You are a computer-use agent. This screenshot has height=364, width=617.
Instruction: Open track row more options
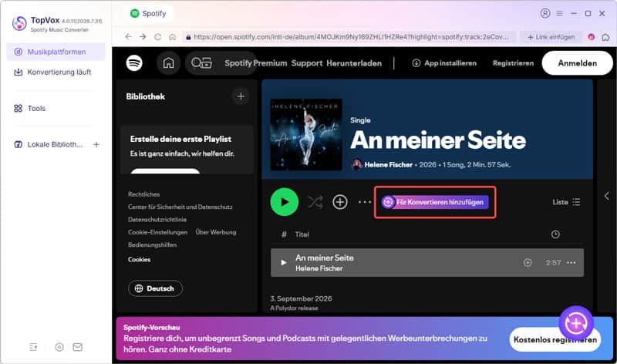(571, 262)
